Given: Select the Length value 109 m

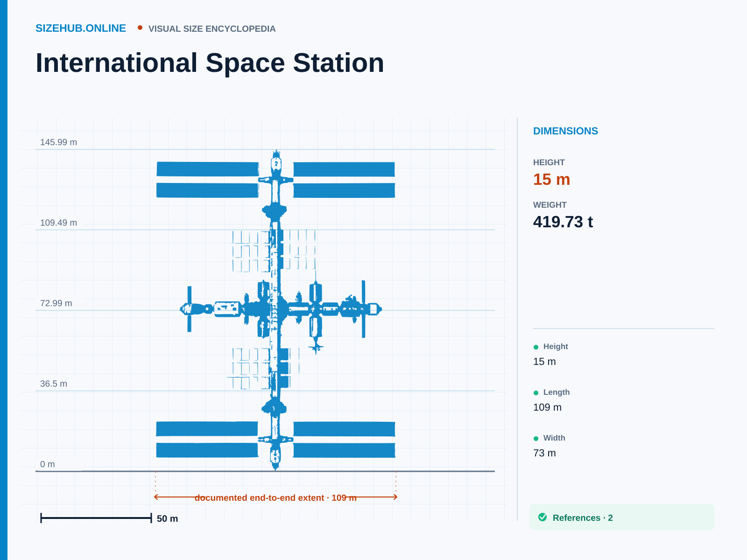Looking at the screenshot, I should [x=547, y=407].
